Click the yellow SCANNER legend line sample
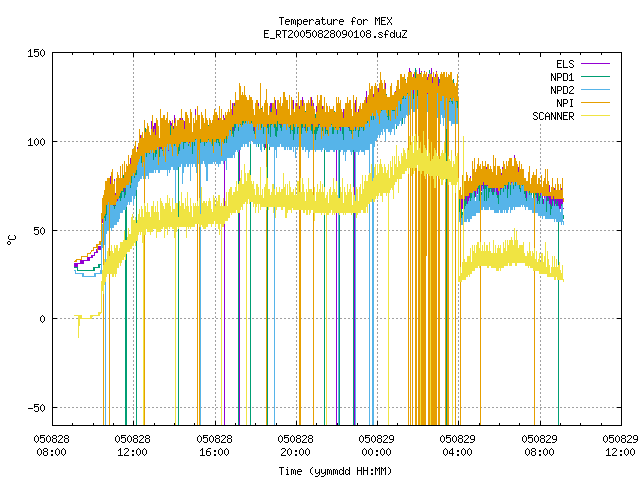 (x=595, y=116)
